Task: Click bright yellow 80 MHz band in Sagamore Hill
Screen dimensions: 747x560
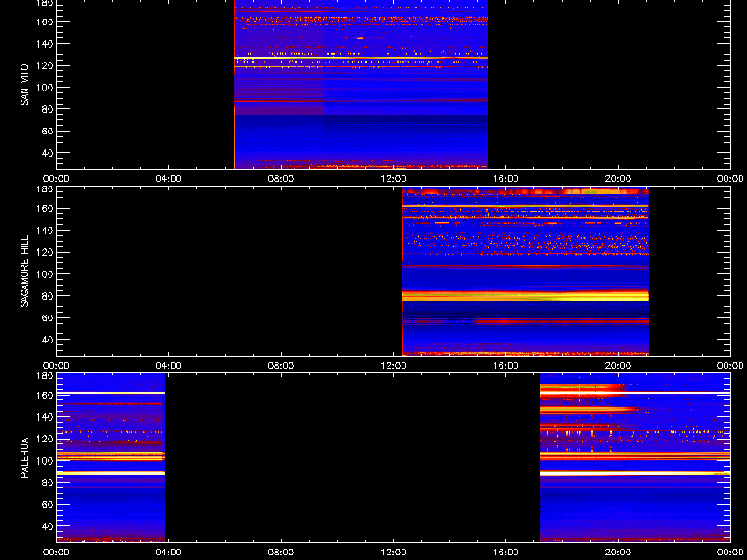Action: point(526,296)
